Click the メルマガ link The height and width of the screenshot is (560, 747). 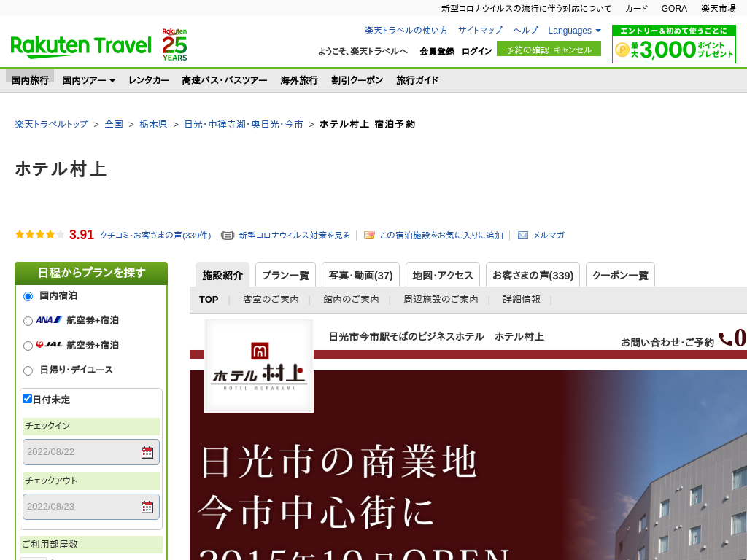549,236
